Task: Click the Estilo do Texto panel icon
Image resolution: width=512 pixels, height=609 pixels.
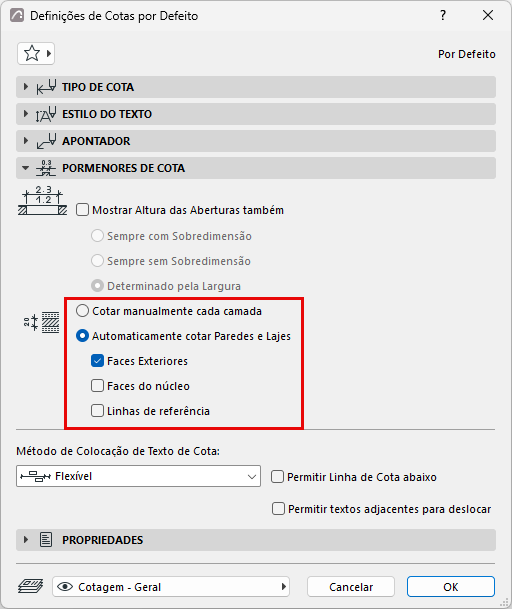Action: coord(46,114)
